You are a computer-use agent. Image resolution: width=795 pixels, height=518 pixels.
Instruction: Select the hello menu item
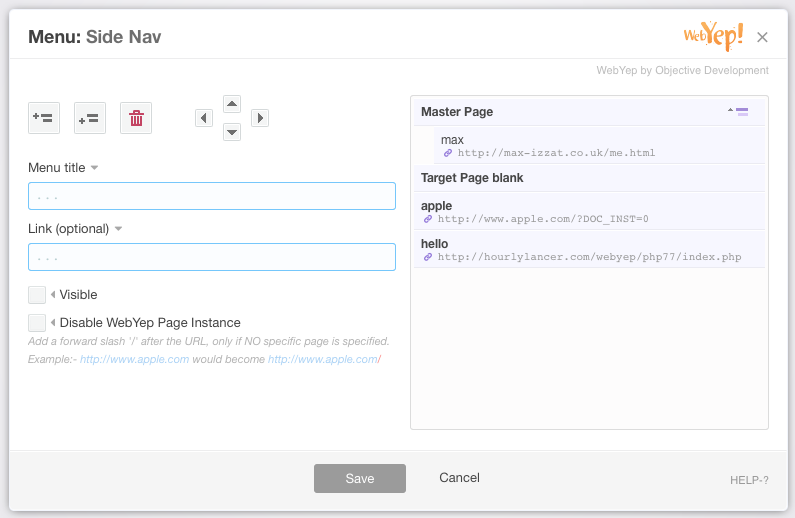589,249
